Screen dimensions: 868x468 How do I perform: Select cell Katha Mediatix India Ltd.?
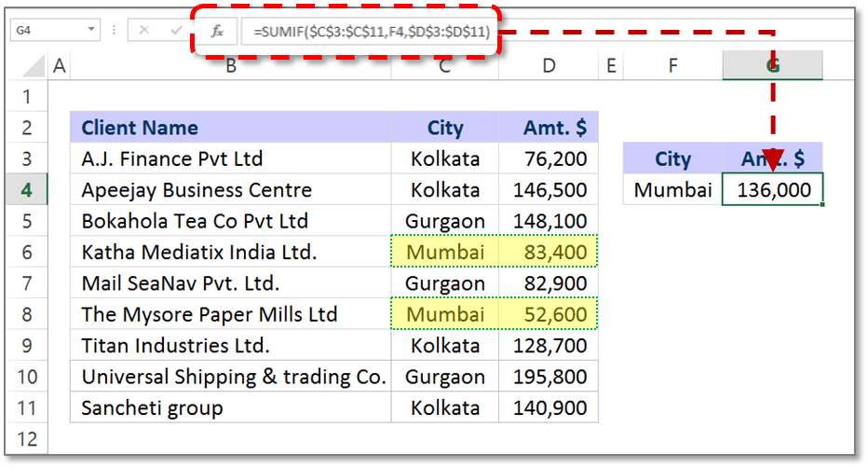(230, 252)
